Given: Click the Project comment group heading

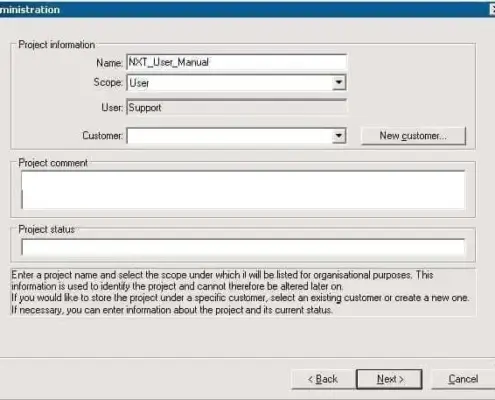Looking at the screenshot, I should point(53,163).
